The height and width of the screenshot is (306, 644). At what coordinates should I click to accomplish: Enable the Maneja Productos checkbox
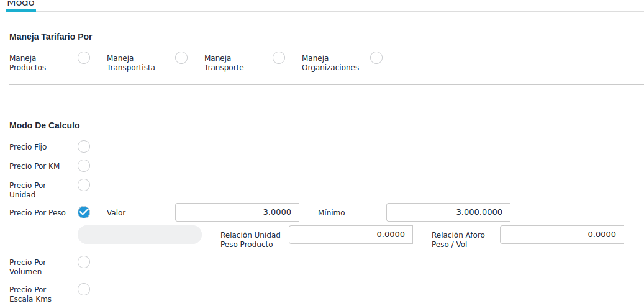[x=84, y=58]
